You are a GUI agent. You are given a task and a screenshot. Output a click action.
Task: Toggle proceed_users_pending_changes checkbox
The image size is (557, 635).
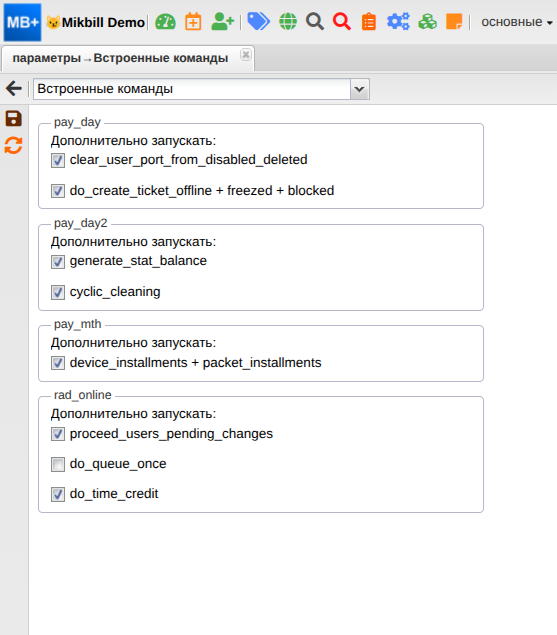click(58, 434)
